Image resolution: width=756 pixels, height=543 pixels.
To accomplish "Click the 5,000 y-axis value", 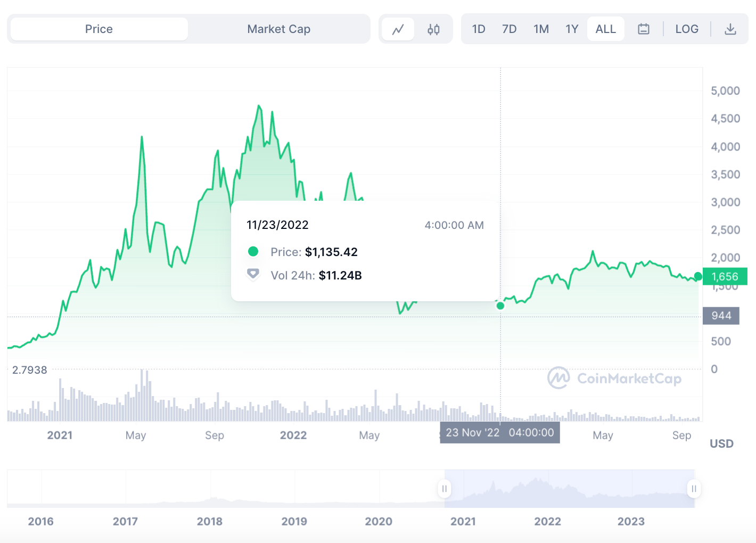I will [725, 91].
